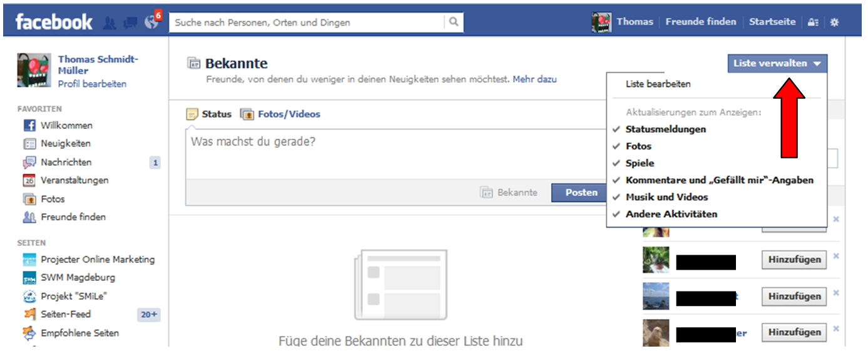Go to Startseite in header
Viewport: 868px width, 356px height.
[x=772, y=22]
